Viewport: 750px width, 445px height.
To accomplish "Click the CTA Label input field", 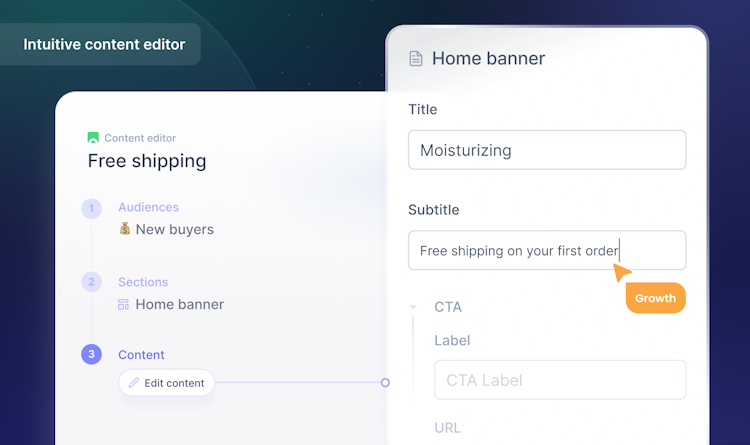I will 560,380.
